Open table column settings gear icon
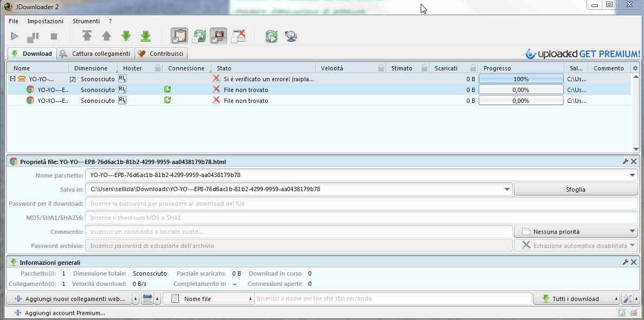The image size is (644, 320). point(635,68)
